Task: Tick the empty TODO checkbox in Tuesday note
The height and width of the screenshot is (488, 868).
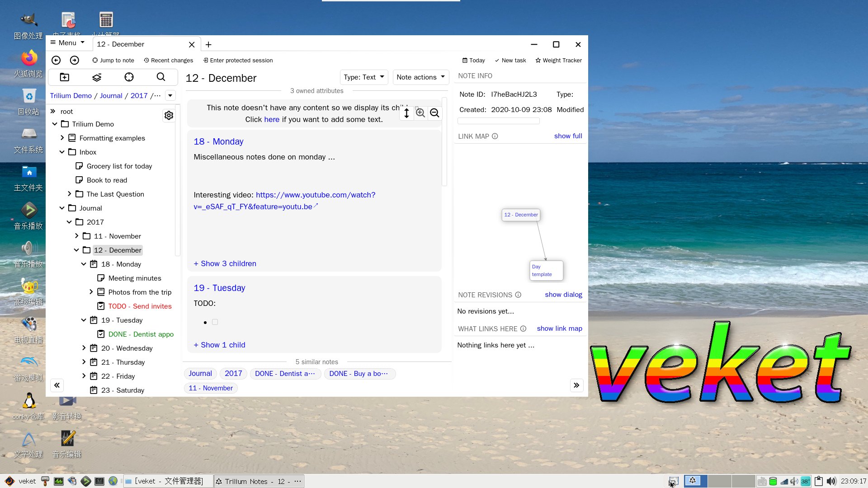Action: 215,322
